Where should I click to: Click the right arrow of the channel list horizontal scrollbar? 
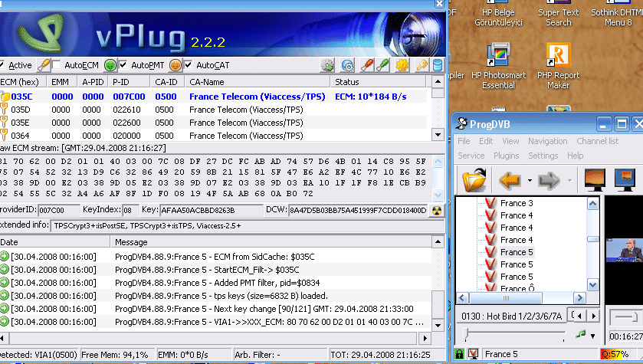click(579, 297)
